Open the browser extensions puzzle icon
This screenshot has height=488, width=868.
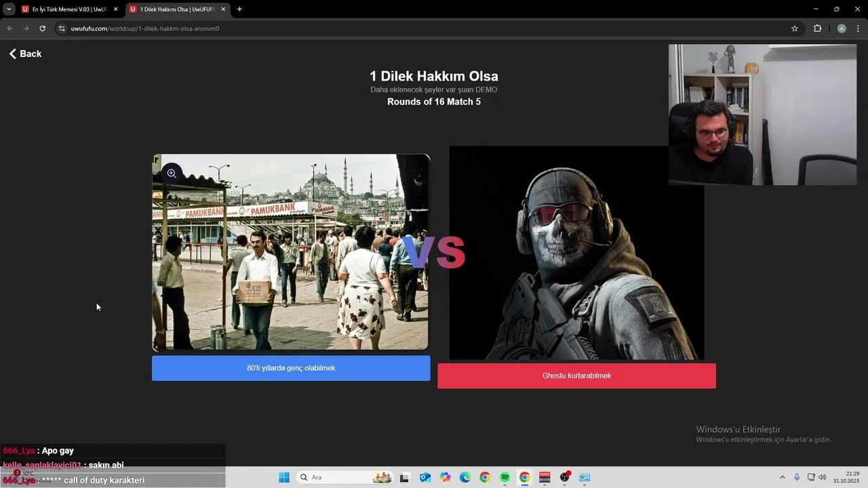817,28
